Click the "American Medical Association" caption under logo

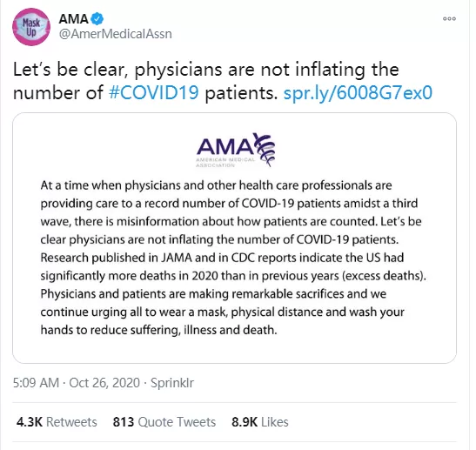[x=225, y=163]
